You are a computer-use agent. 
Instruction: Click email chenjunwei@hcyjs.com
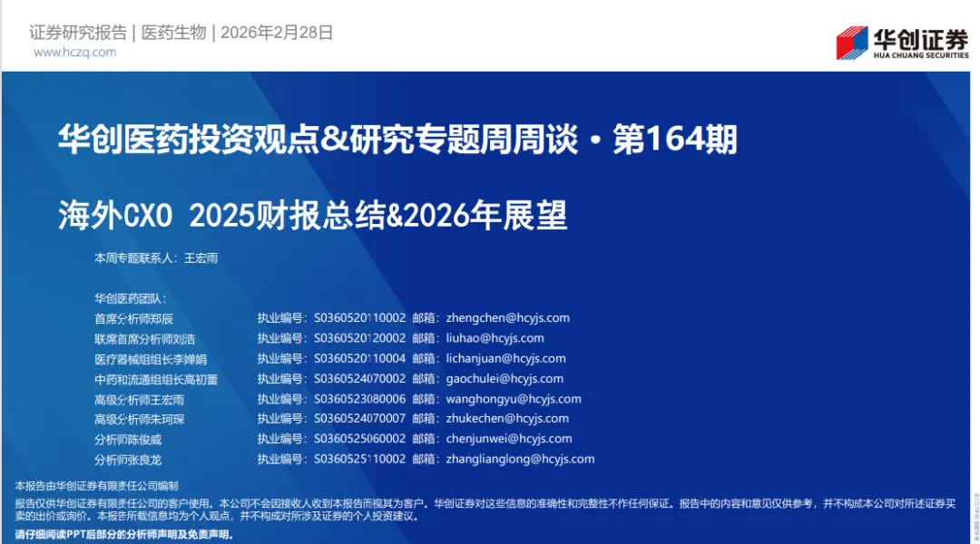coord(509,439)
